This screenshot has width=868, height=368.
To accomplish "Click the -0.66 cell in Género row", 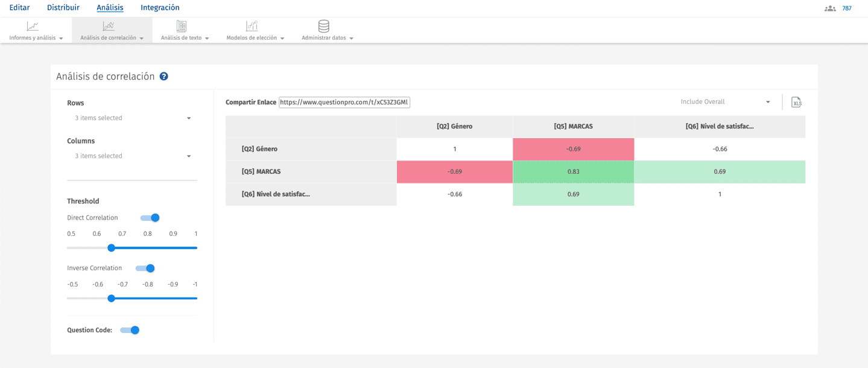I will (x=720, y=149).
